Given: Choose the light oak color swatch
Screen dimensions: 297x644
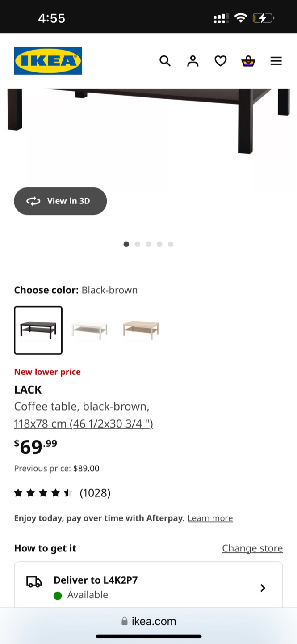Looking at the screenshot, I should (x=141, y=330).
